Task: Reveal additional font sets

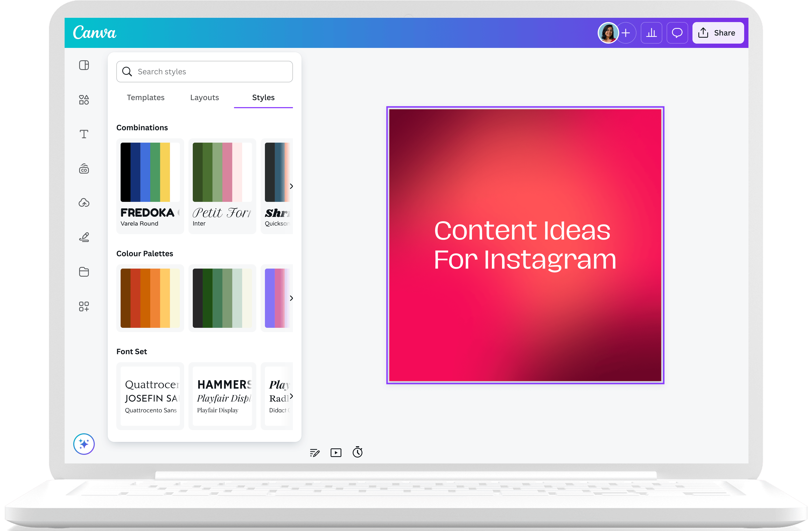Action: pyautogui.click(x=292, y=396)
